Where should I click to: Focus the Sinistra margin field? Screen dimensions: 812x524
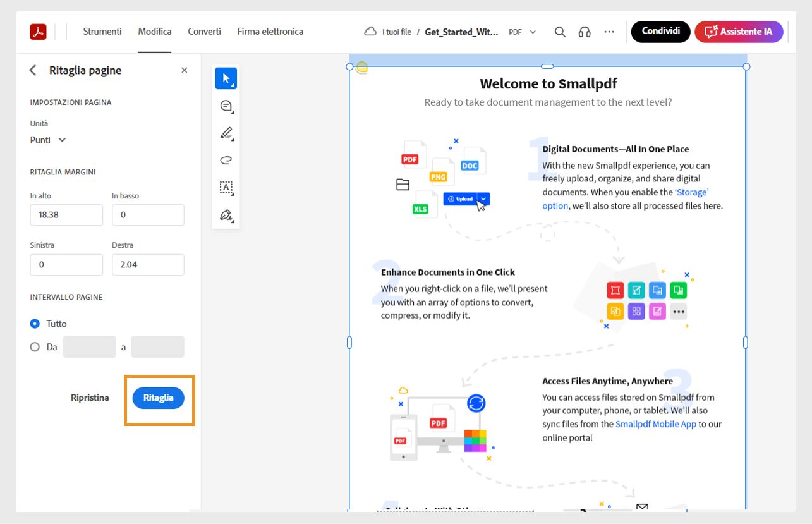coord(66,265)
